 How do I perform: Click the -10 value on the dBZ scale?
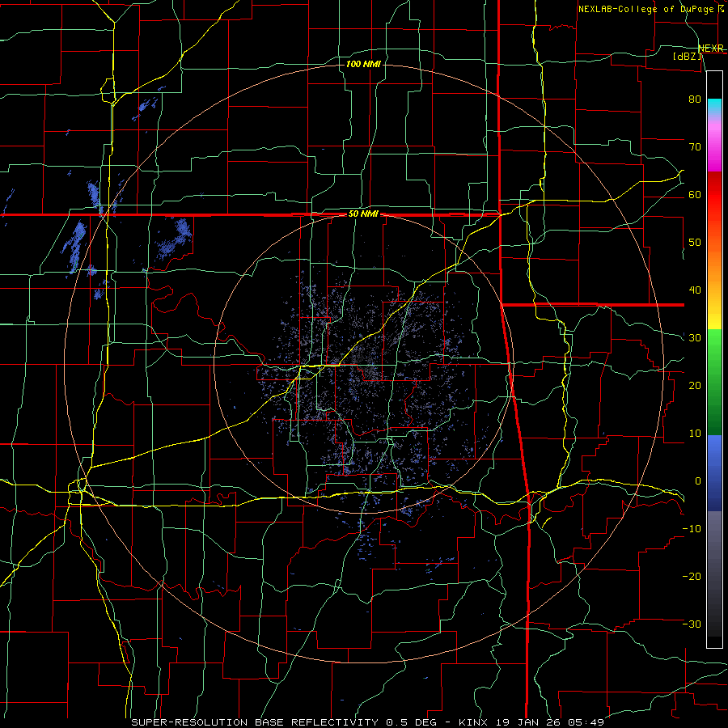click(x=692, y=529)
